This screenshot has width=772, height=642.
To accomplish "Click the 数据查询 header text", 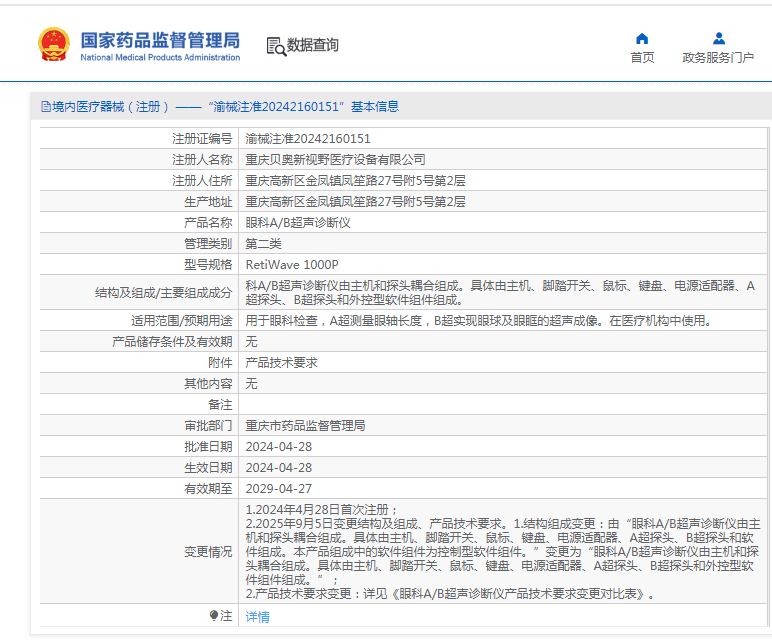I will 312,45.
